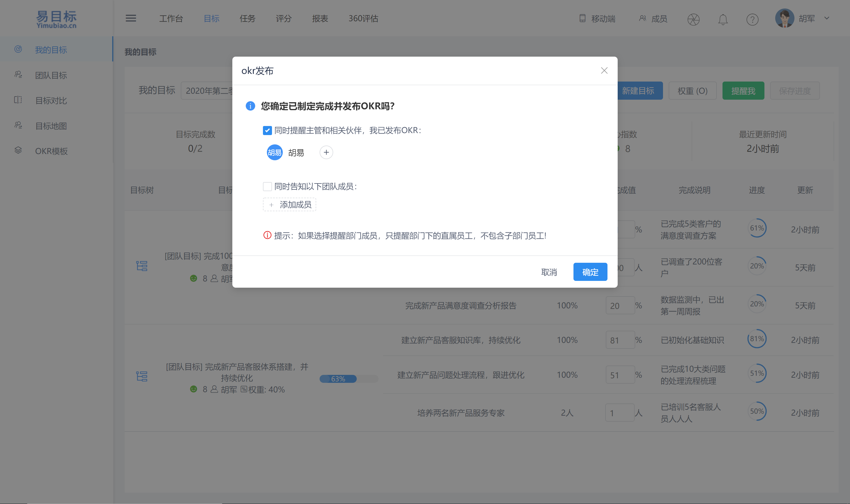Click the 50% progress circle
This screenshot has width=850, height=504.
coord(757,411)
